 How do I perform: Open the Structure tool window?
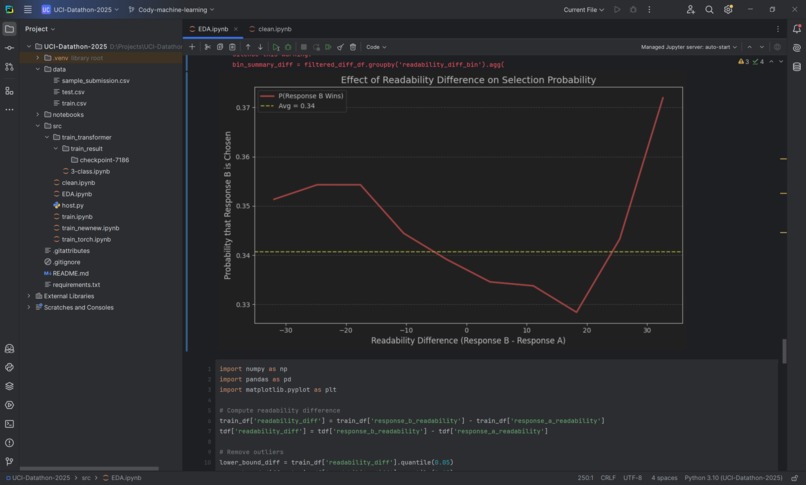(x=9, y=91)
